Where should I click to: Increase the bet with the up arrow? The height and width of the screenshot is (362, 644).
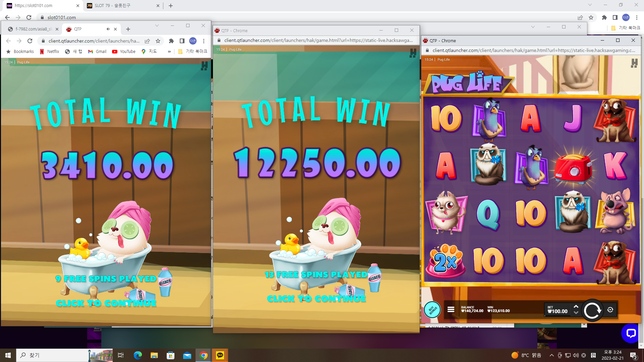tap(576, 307)
